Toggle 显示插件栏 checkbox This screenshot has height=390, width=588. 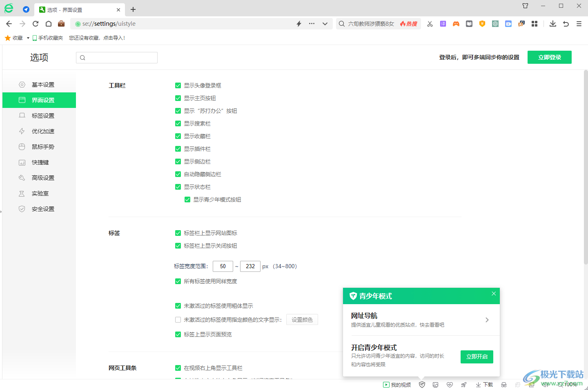pyautogui.click(x=178, y=149)
